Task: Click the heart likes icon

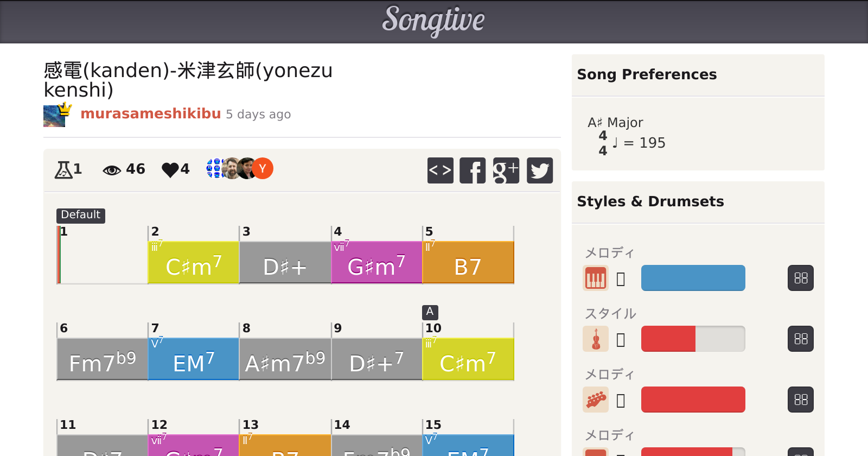Action: (170, 170)
